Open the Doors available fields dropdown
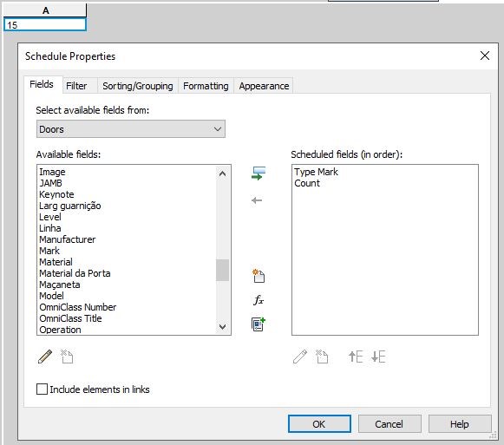 pos(131,129)
